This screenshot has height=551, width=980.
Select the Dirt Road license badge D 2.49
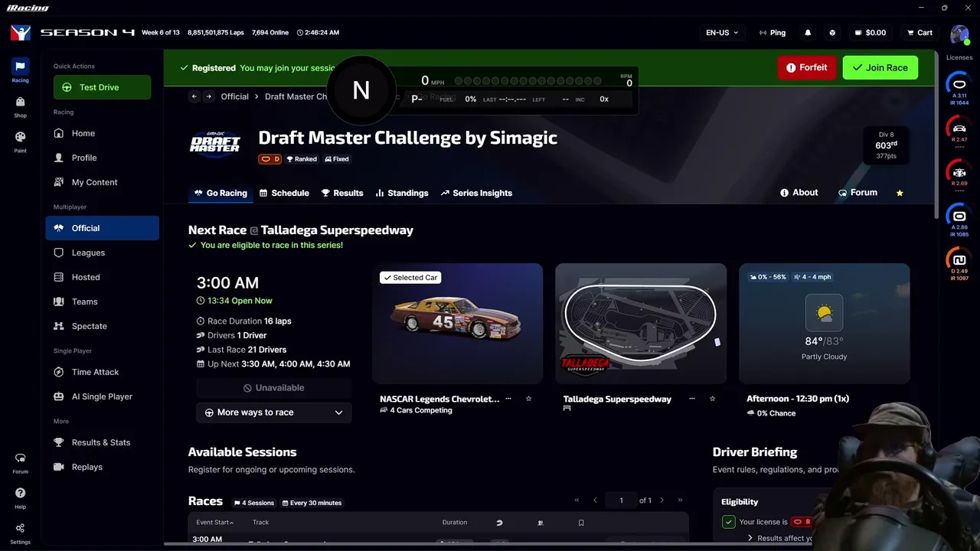[959, 262]
